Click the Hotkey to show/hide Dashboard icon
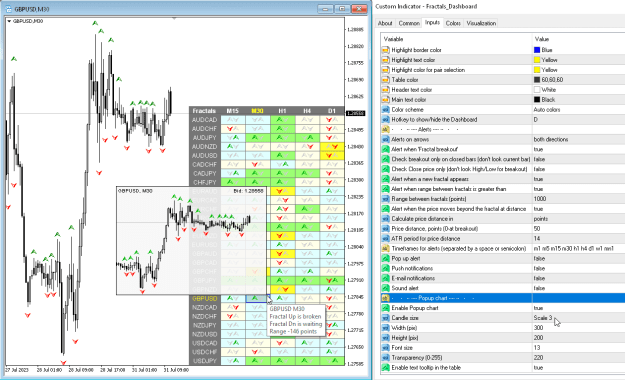This screenshot has width=625, height=380. click(x=385, y=119)
